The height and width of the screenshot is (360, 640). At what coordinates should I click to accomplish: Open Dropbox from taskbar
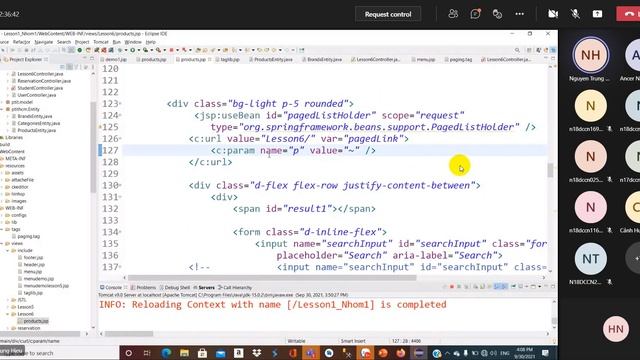(256, 353)
